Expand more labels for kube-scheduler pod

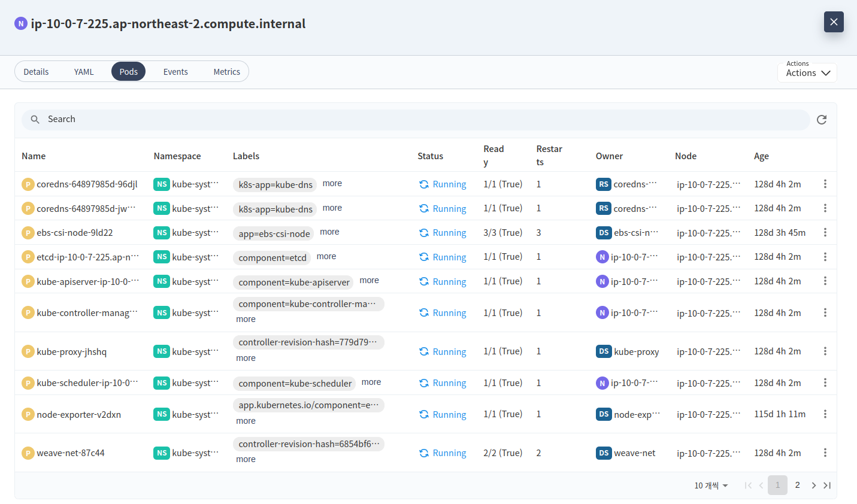pos(371,382)
